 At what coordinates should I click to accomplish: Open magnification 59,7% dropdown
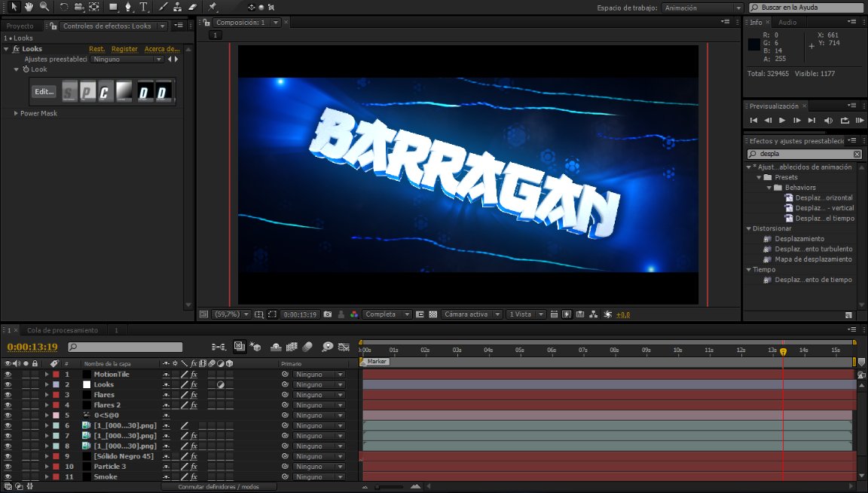click(x=232, y=314)
